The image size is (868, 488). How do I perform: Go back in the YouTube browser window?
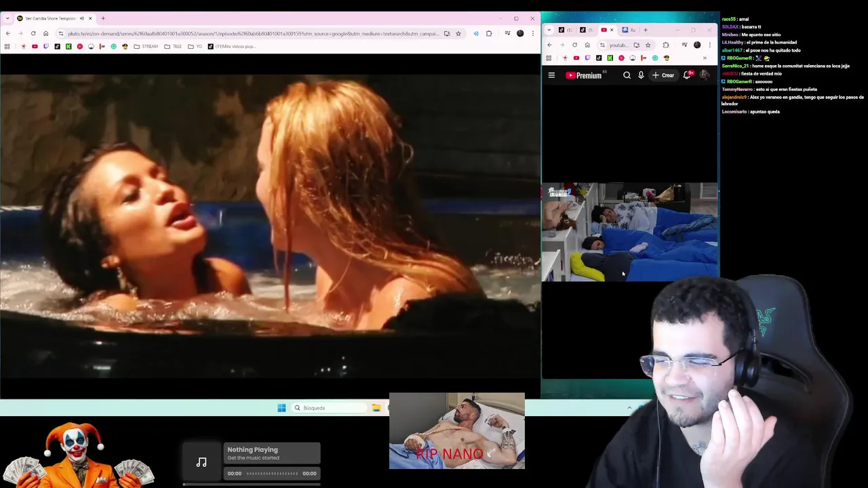549,45
